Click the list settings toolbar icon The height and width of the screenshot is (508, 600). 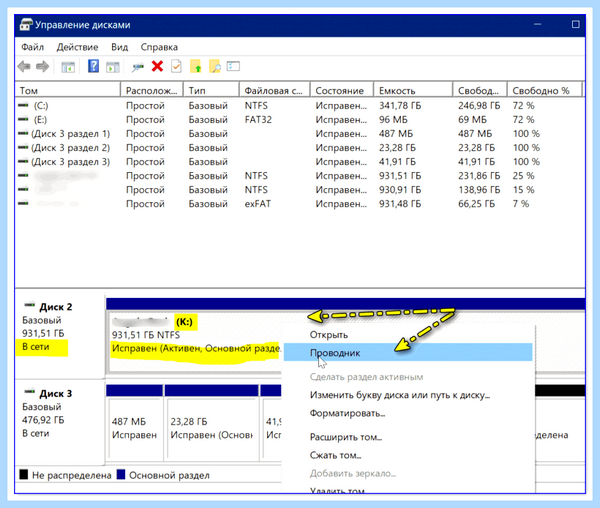tap(233, 66)
